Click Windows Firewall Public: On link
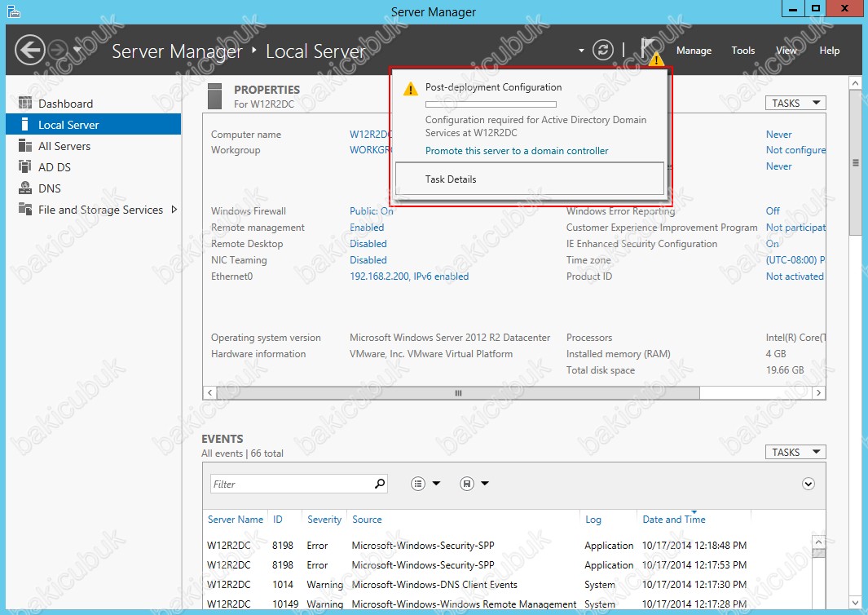The height and width of the screenshot is (615, 868). click(372, 211)
